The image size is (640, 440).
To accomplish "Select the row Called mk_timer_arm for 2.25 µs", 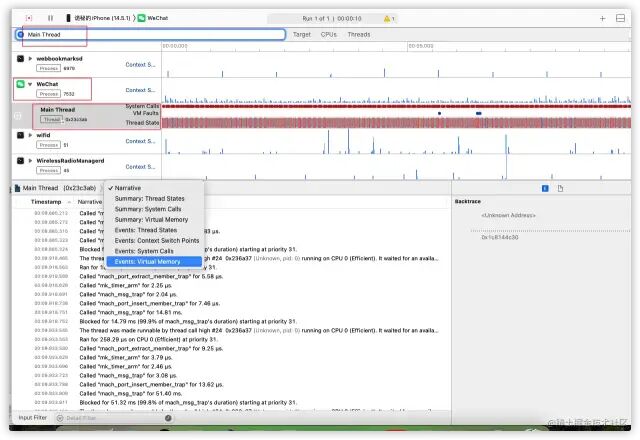I will point(231,286).
